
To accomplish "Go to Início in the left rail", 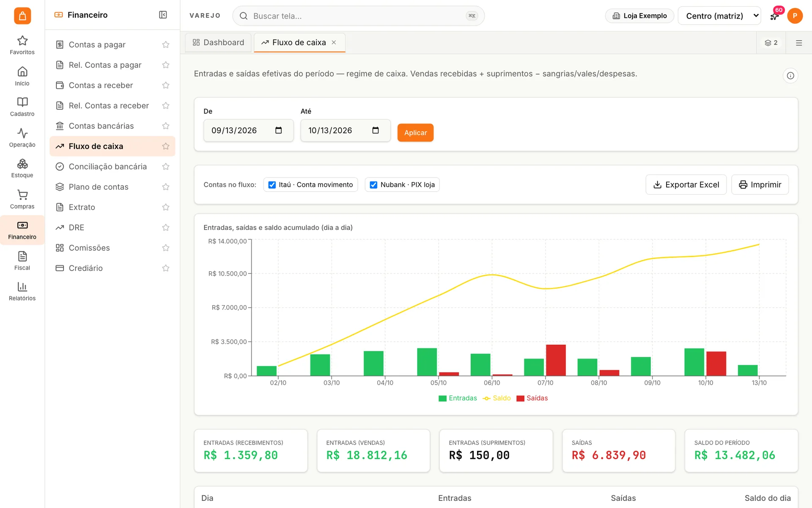I will (22, 76).
